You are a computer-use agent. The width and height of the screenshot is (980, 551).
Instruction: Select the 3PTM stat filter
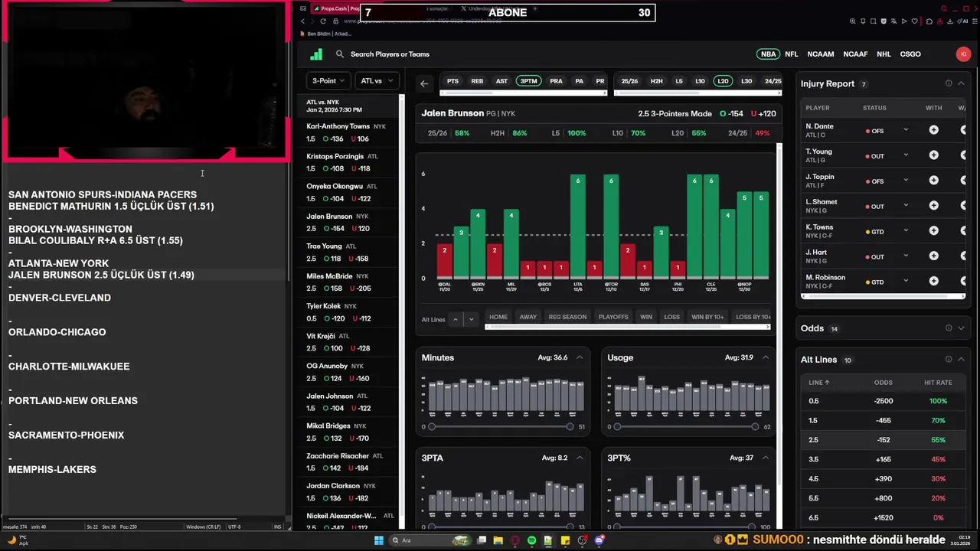click(528, 81)
